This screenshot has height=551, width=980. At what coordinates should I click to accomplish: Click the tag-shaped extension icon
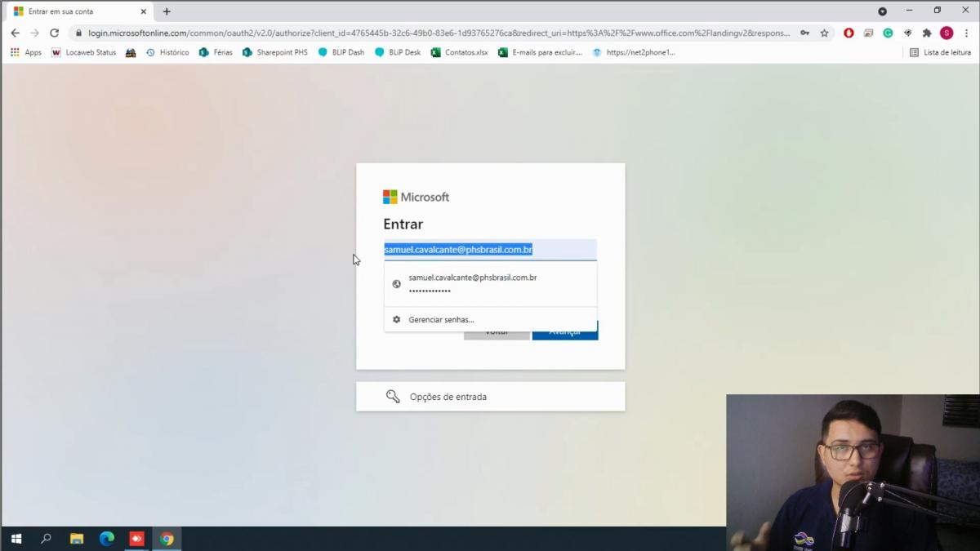point(907,33)
